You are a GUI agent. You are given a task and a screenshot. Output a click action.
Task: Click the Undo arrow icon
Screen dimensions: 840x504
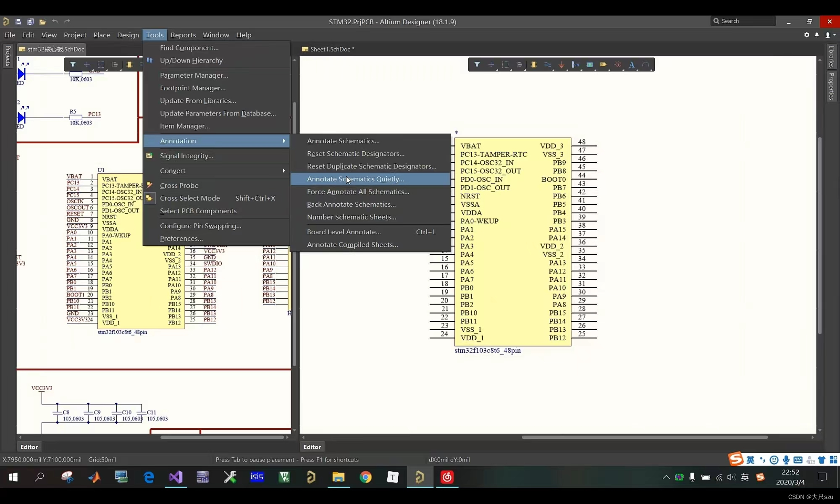click(55, 21)
